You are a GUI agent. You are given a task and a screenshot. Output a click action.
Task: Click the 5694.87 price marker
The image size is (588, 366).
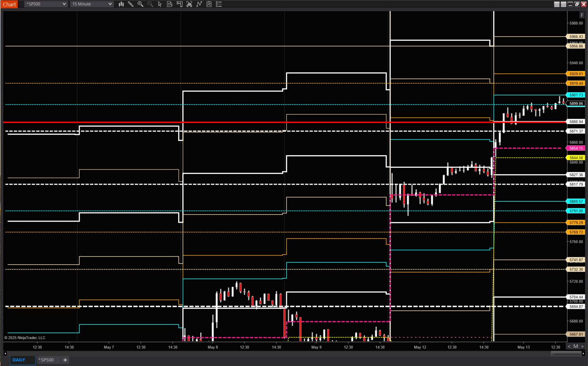click(x=576, y=307)
